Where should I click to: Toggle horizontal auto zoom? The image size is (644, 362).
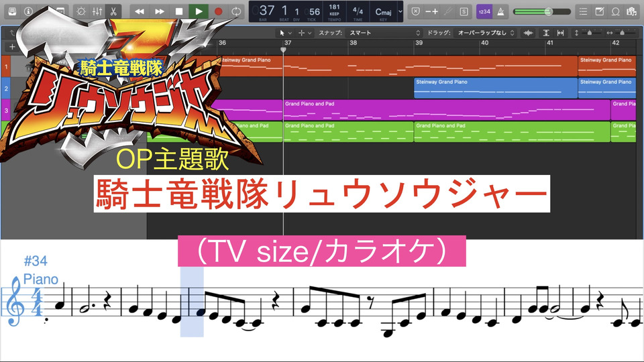pyautogui.click(x=560, y=33)
